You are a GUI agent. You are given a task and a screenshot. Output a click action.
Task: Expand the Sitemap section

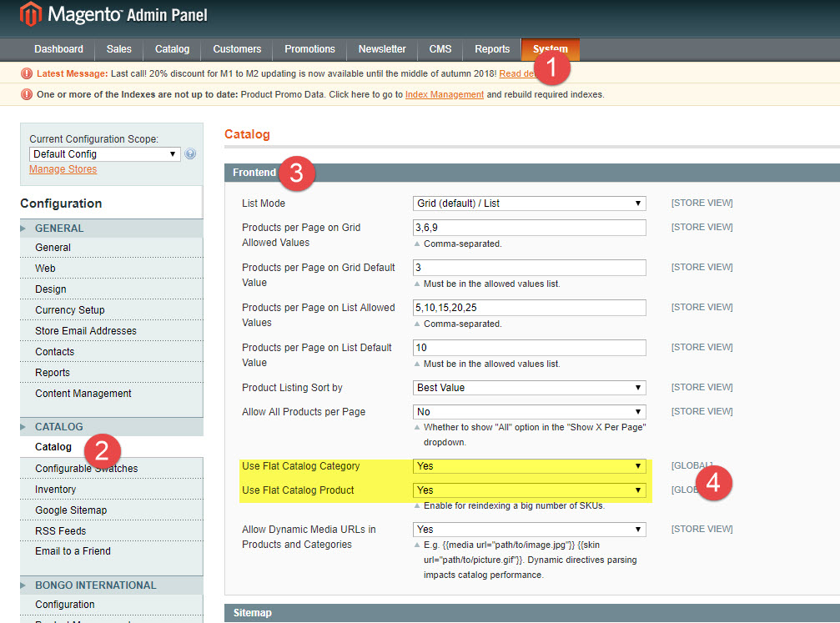252,612
